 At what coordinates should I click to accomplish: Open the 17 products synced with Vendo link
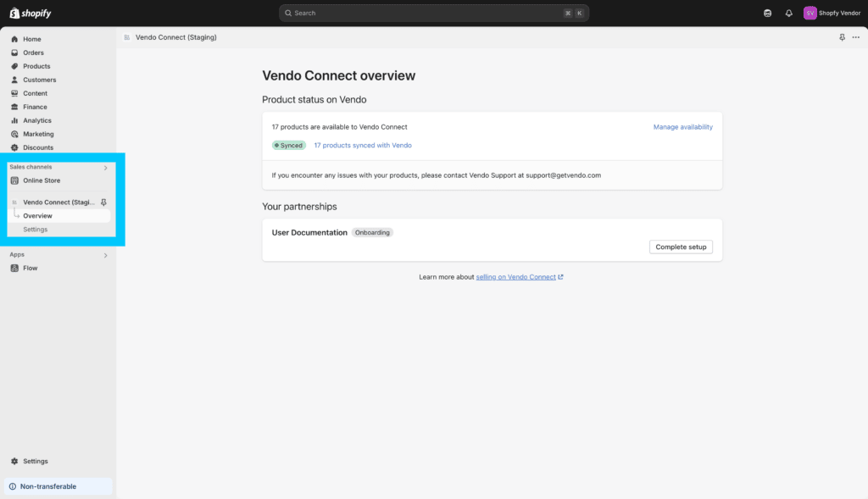pos(363,146)
